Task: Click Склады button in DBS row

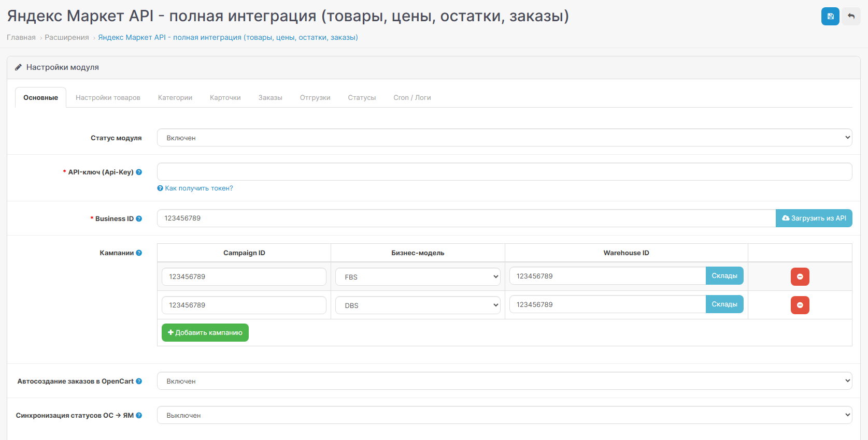Action: [724, 304]
